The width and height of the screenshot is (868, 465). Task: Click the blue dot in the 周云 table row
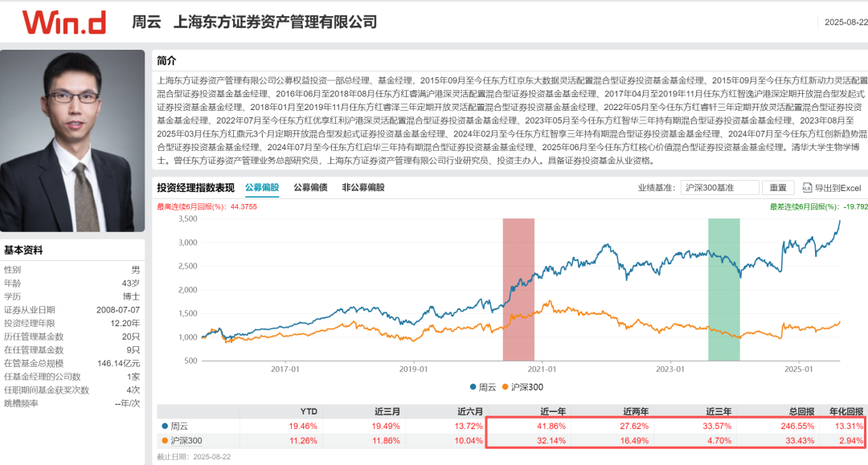[165, 426]
